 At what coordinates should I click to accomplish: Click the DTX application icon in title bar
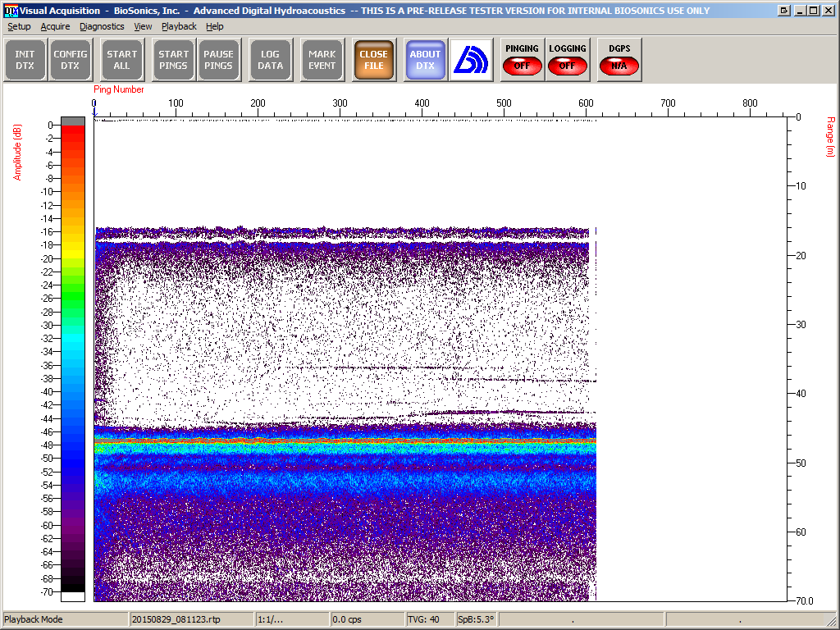coord(11,11)
